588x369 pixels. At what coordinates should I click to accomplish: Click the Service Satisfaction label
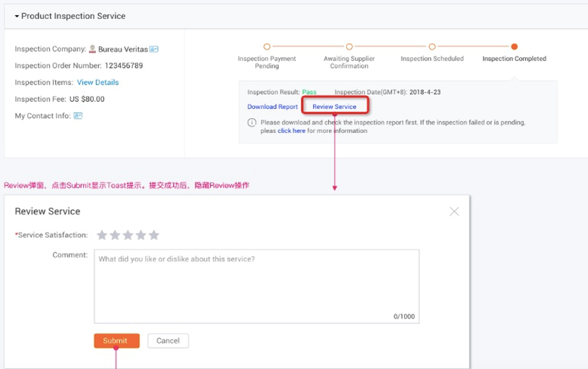(x=52, y=235)
